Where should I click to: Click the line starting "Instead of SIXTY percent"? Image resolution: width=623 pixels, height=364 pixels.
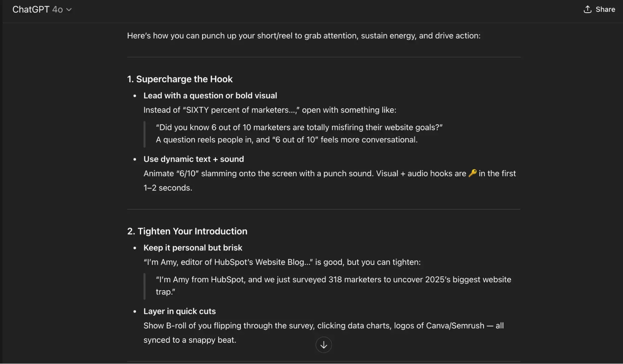pyautogui.click(x=270, y=110)
